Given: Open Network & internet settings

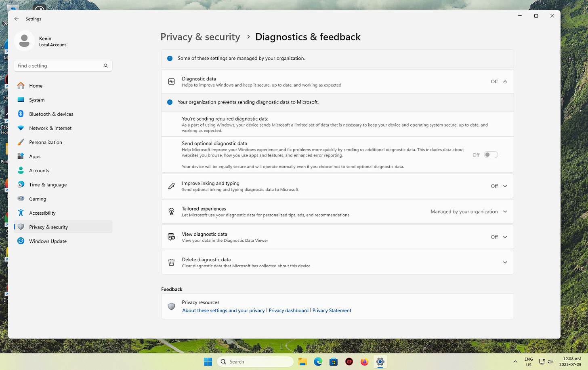Looking at the screenshot, I should pyautogui.click(x=63, y=128).
